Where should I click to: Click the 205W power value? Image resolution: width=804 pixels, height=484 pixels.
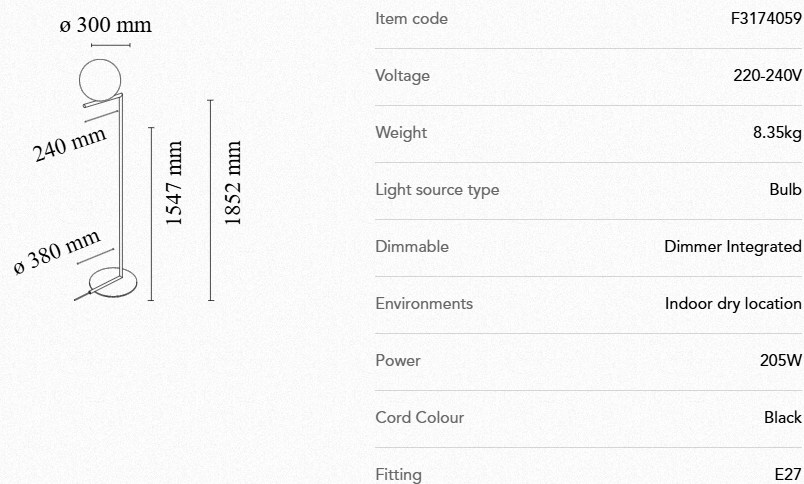click(x=780, y=360)
